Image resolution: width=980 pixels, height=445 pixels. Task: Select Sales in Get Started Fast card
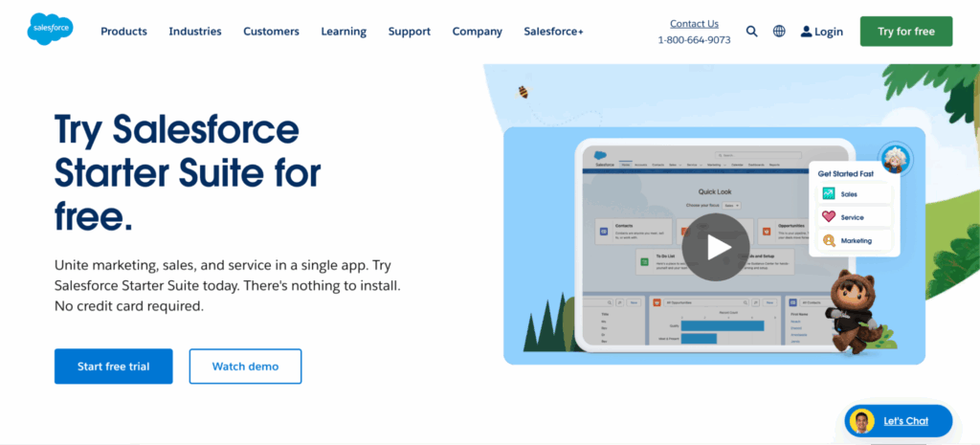point(855,193)
